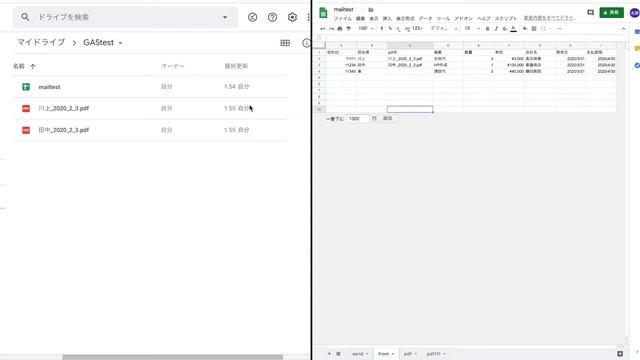The width and height of the screenshot is (640, 360).
Task: Select the mailtest spreadsheet file
Action: [x=150, y=87]
